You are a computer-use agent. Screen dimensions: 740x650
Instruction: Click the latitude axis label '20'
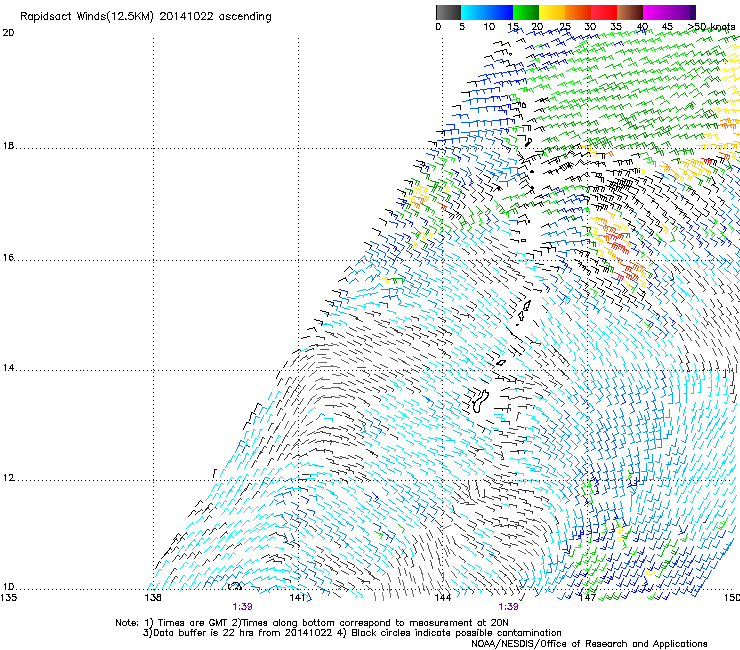[x=8, y=33]
